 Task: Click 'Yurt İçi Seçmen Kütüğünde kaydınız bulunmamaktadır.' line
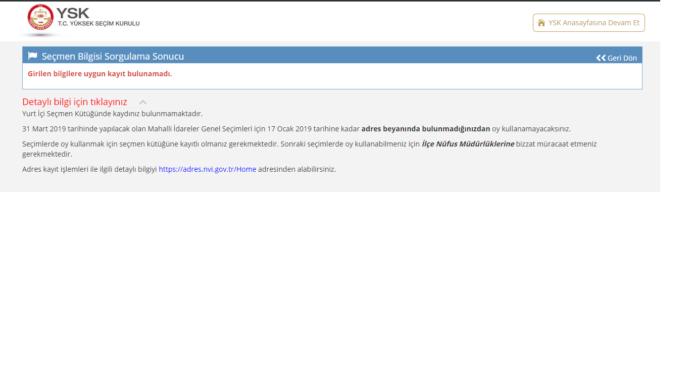tap(112, 113)
